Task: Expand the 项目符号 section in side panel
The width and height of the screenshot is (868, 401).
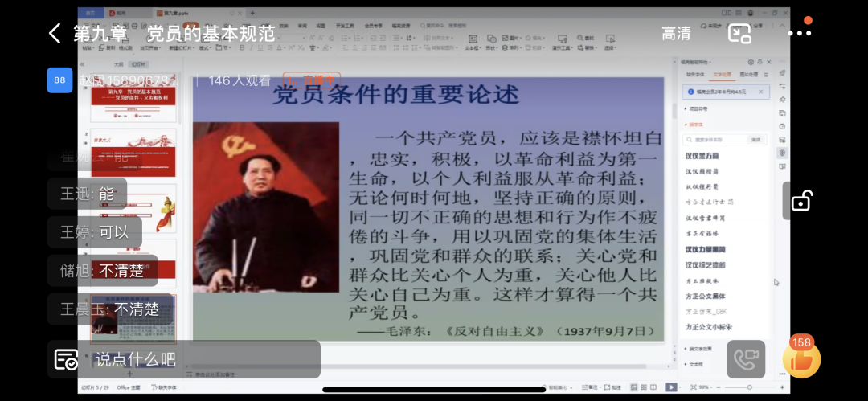Action: (x=698, y=108)
